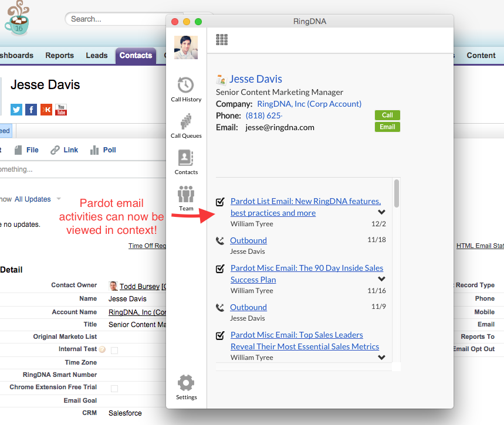Select the Contacts tab

tap(136, 56)
